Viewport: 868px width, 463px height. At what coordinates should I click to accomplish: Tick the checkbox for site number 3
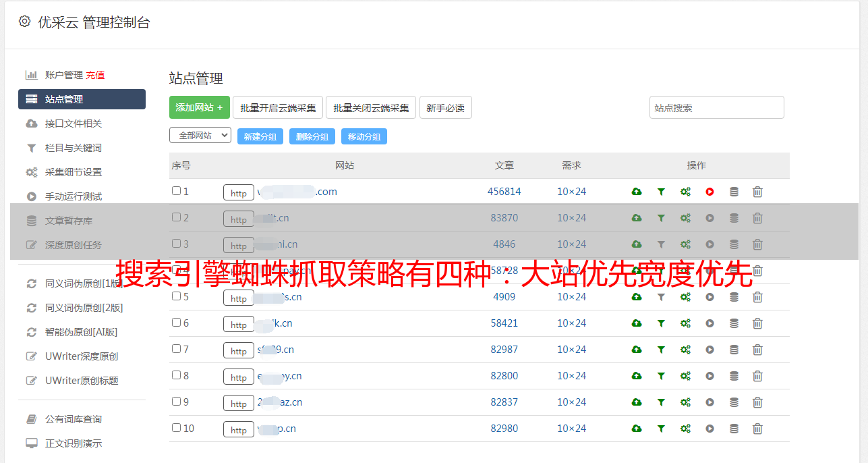pyautogui.click(x=176, y=244)
